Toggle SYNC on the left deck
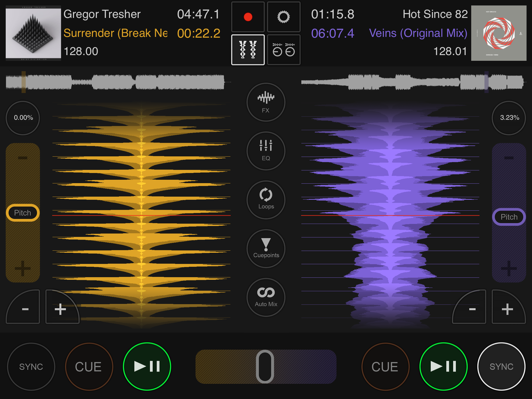Screen dimensions: 532x399 (31, 367)
